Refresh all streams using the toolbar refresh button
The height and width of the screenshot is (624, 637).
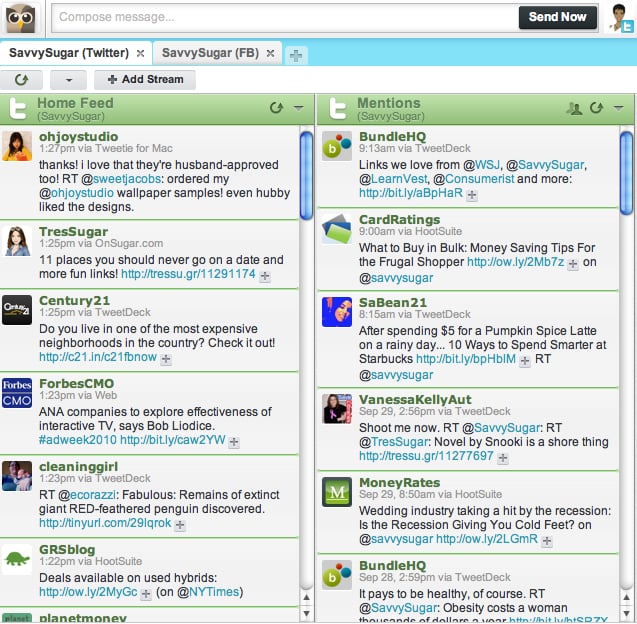point(21,79)
